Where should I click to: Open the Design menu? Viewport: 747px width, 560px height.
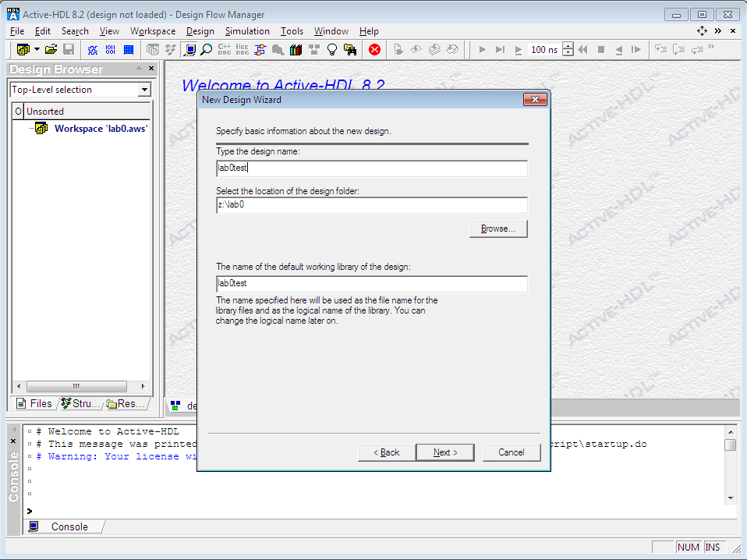(200, 31)
